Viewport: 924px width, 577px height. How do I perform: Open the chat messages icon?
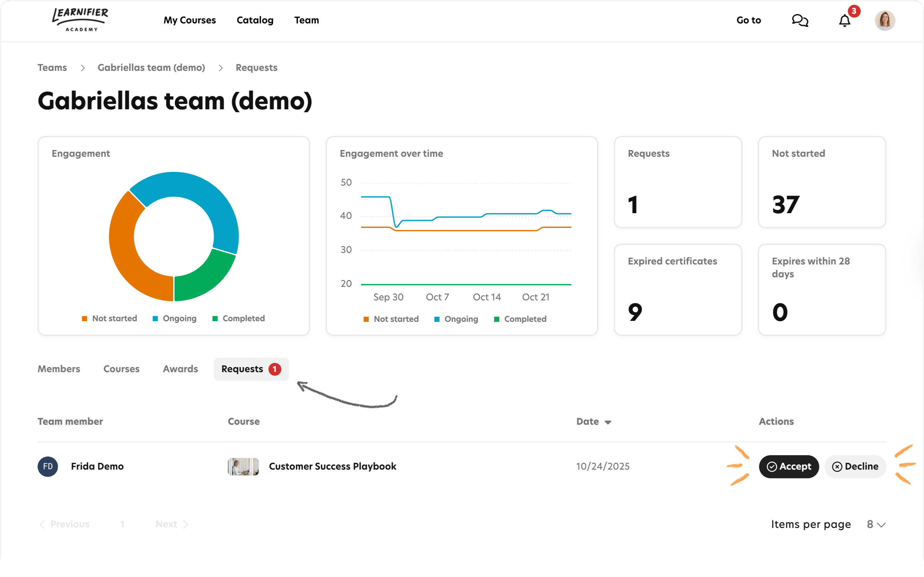click(x=800, y=20)
